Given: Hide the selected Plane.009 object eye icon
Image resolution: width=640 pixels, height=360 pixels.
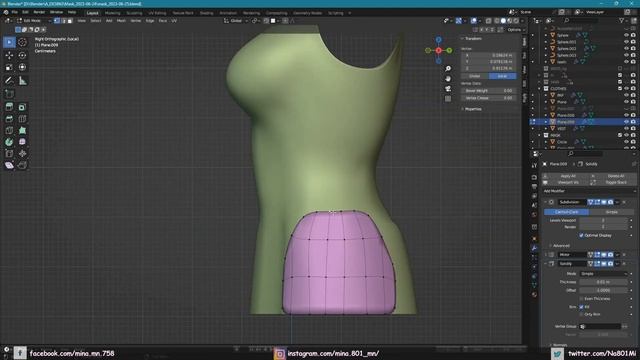Looking at the screenshot, I should click(x=626, y=122).
